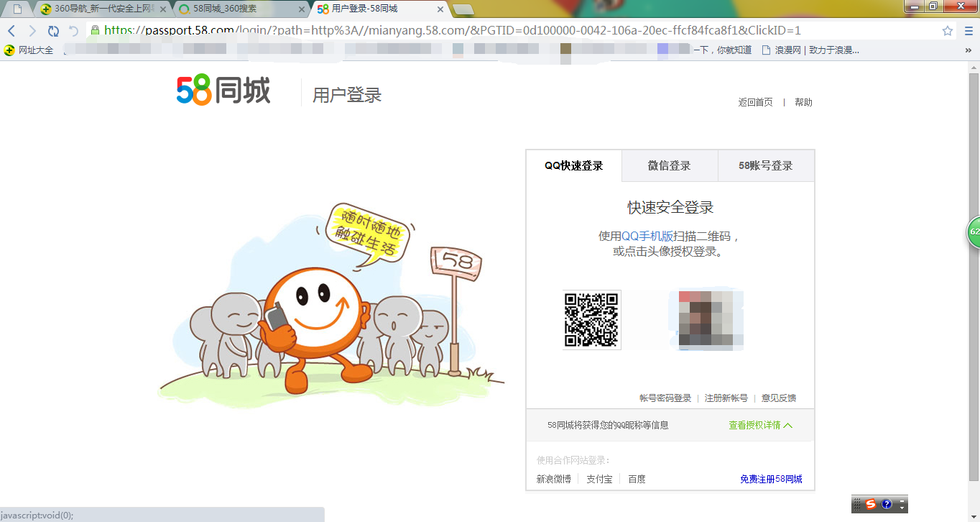
Task: Expand the bookmarks bar overflow chevron
Action: [969, 50]
